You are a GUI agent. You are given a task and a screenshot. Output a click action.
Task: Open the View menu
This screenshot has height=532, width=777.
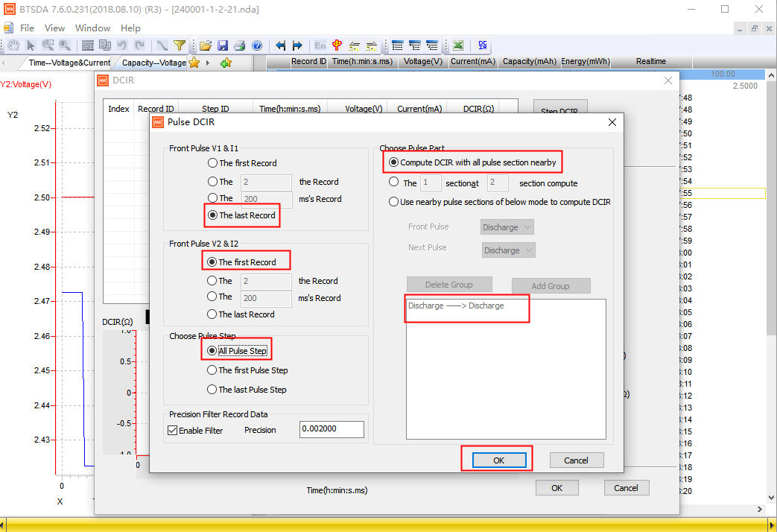54,28
